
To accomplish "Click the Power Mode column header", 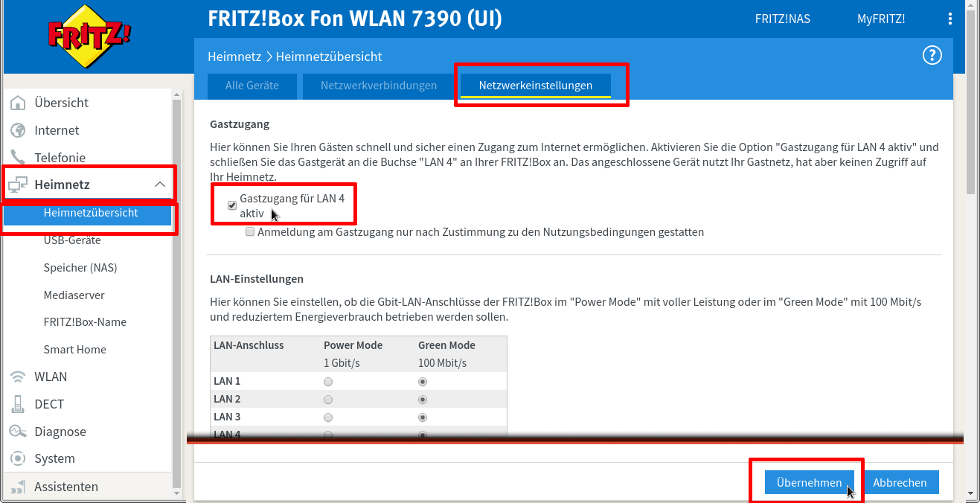I will [x=353, y=345].
